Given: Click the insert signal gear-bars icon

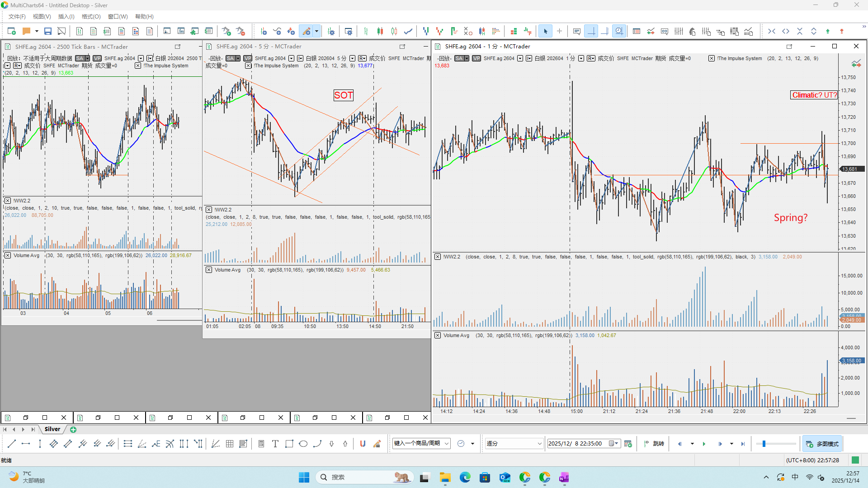Looking at the screenshot, I should coord(331,31).
